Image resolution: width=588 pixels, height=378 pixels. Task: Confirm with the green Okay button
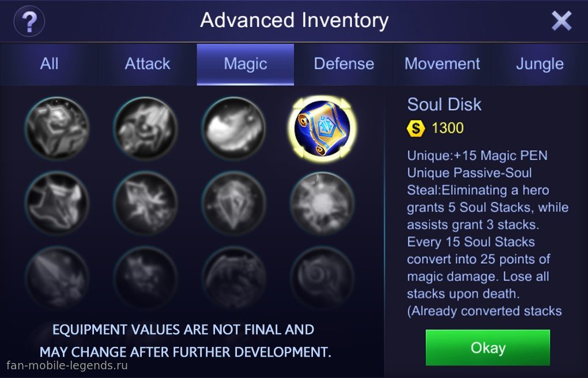488,347
